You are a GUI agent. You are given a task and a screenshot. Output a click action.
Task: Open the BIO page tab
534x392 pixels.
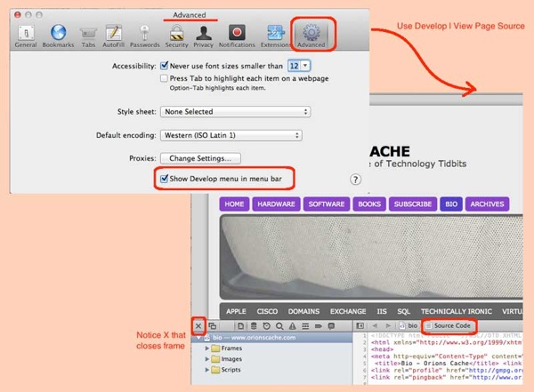[451, 204]
